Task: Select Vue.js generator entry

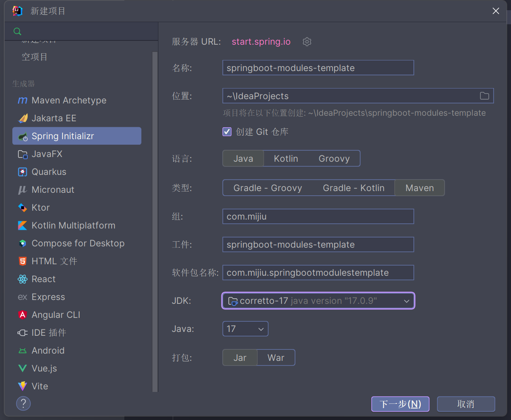Action: 77,369
